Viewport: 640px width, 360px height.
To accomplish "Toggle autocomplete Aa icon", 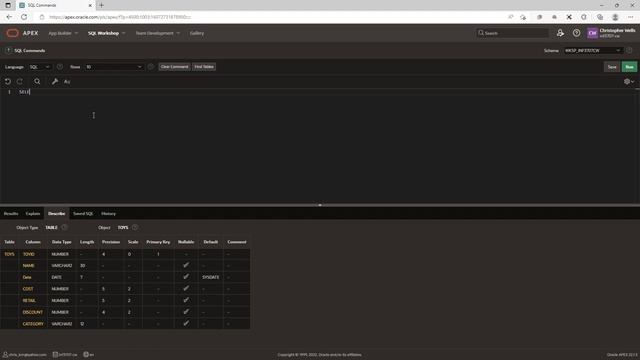I will tap(67, 82).
